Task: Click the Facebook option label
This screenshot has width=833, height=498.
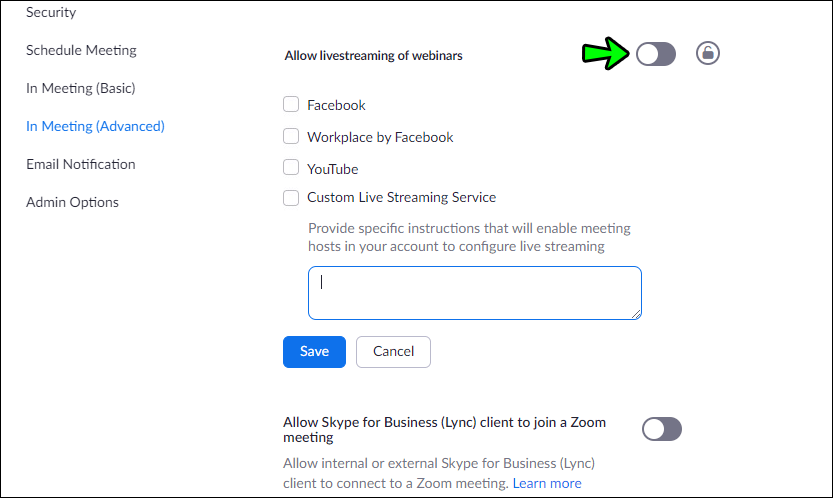Action: coord(336,105)
